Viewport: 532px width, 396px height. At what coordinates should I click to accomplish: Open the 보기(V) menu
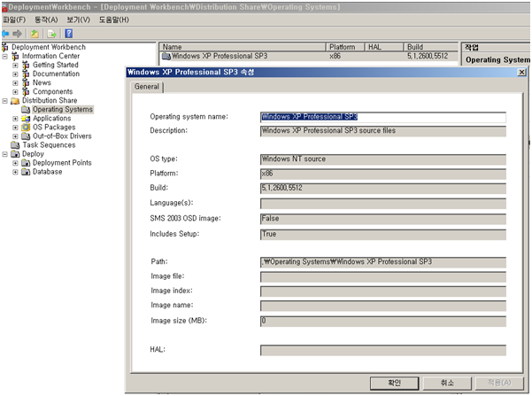79,19
